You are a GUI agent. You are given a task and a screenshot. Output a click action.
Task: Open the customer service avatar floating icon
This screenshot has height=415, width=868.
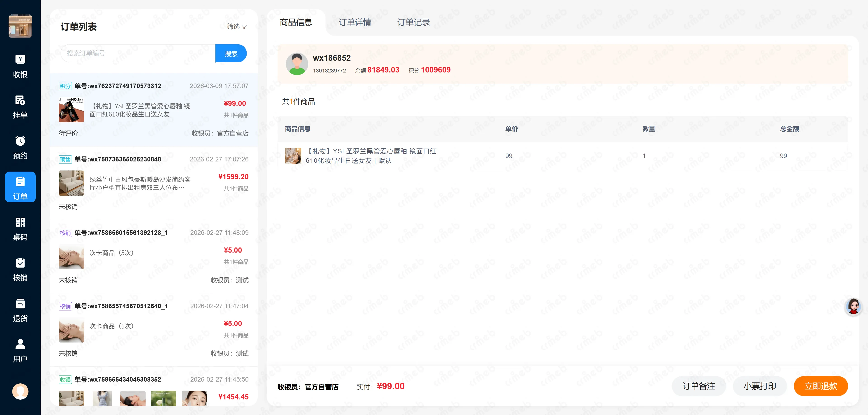(x=853, y=306)
